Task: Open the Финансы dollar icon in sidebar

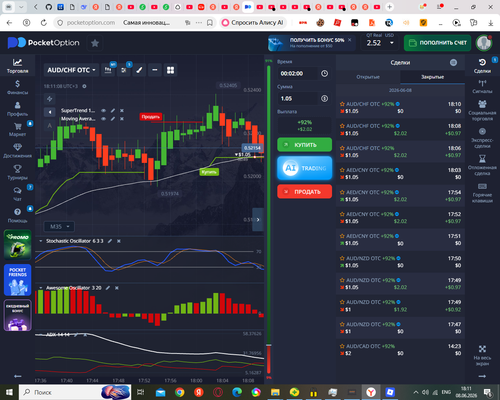Action: (x=17, y=87)
